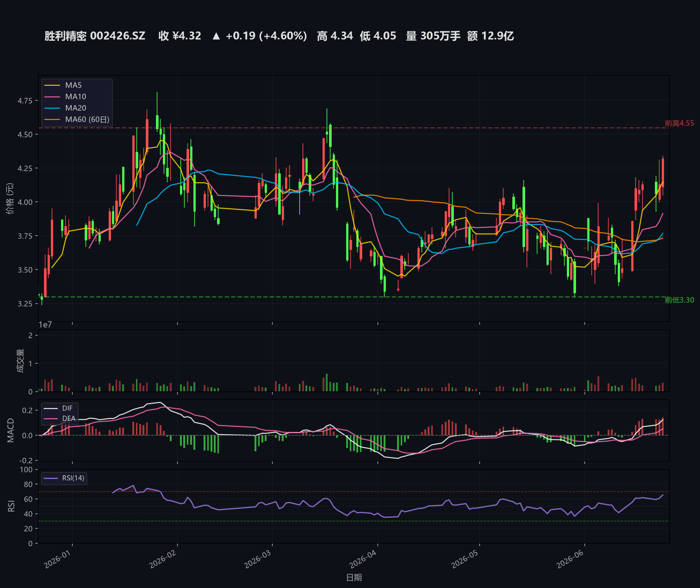This screenshot has height=588, width=700.
Task: Click the 2026-06 date tick label
Action: click(x=570, y=559)
